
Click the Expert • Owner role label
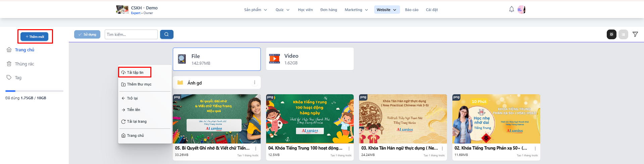(x=142, y=13)
